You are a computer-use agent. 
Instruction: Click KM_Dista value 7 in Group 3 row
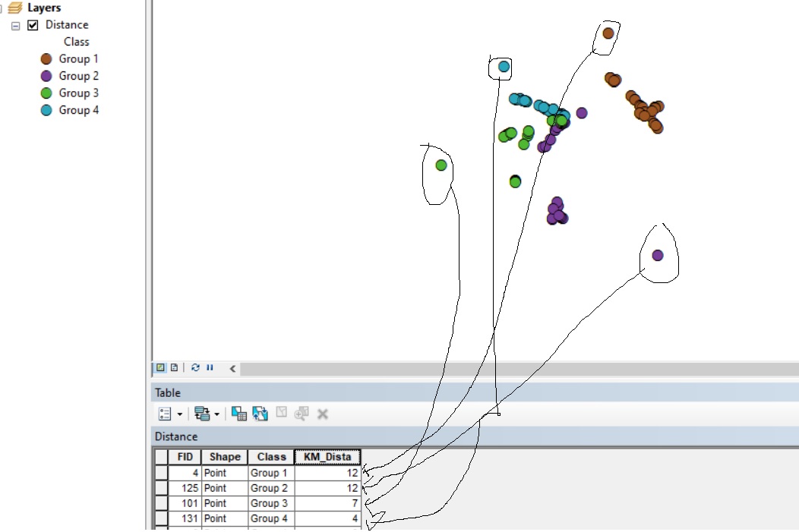coord(327,503)
